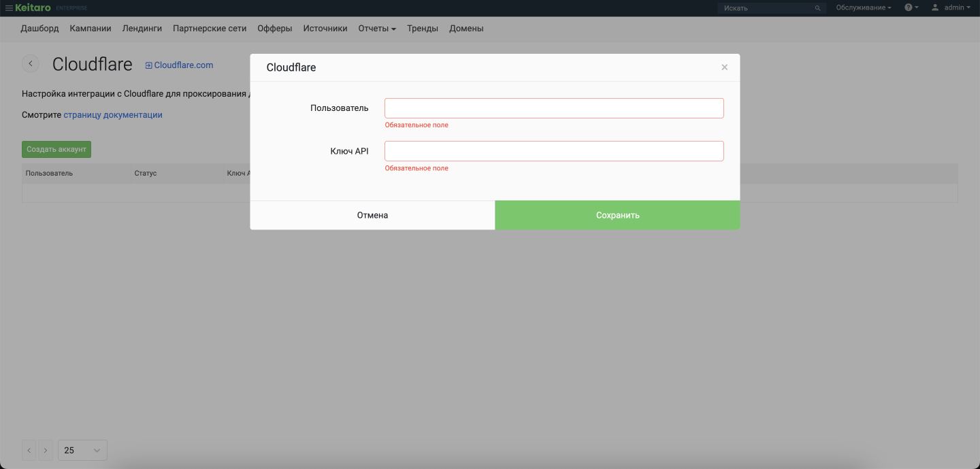Focus the Пользователь input field
This screenshot has width=980, height=469.
click(554, 108)
